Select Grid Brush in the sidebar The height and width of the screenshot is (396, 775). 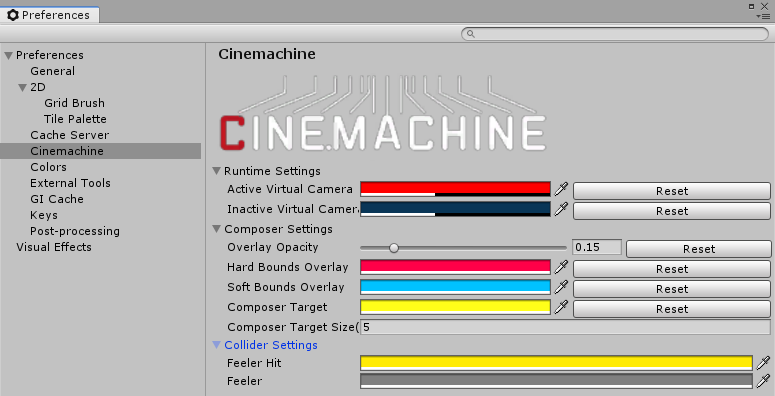(74, 103)
